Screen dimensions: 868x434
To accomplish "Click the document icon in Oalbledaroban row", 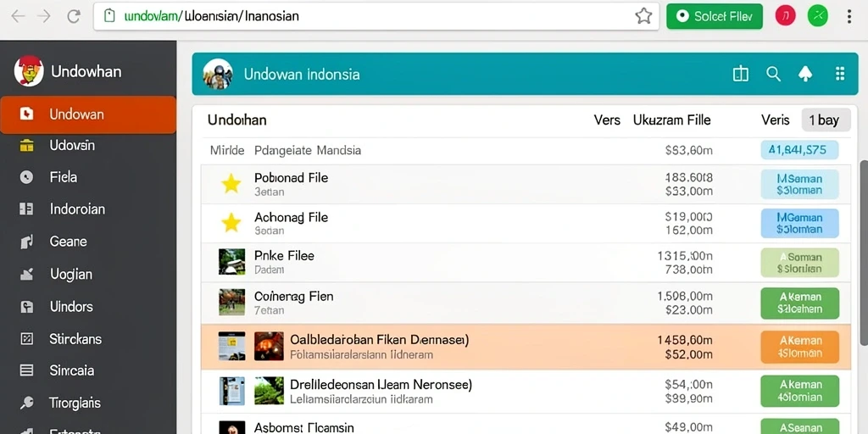I will coord(231,347).
